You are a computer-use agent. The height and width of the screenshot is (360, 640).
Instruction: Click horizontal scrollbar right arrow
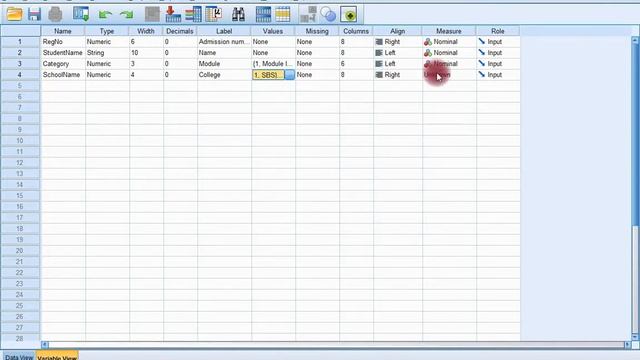627,344
